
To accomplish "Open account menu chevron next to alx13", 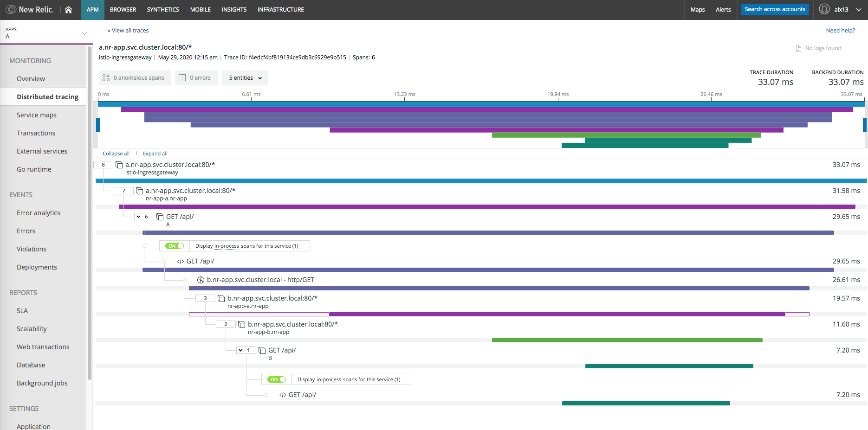I will point(859,9).
